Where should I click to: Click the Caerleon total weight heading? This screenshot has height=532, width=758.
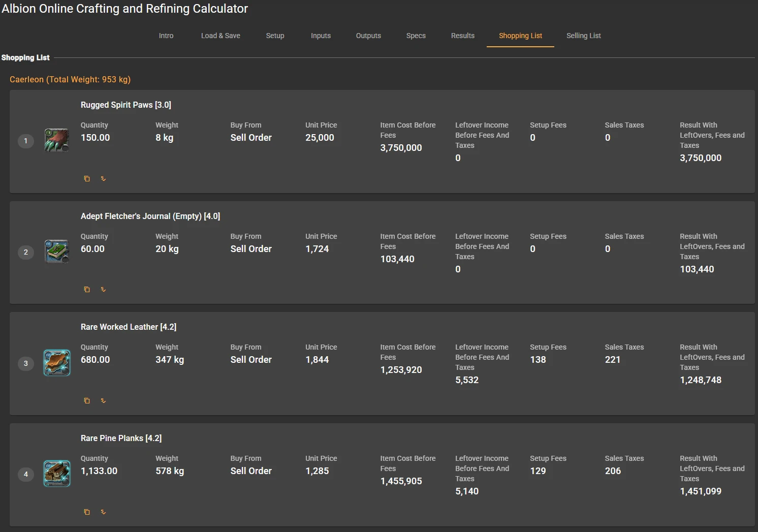pos(70,79)
